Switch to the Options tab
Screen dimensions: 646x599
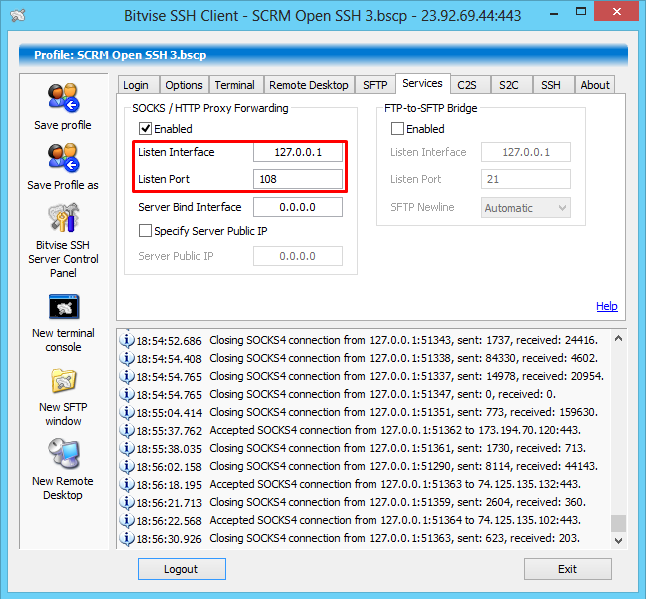(184, 85)
